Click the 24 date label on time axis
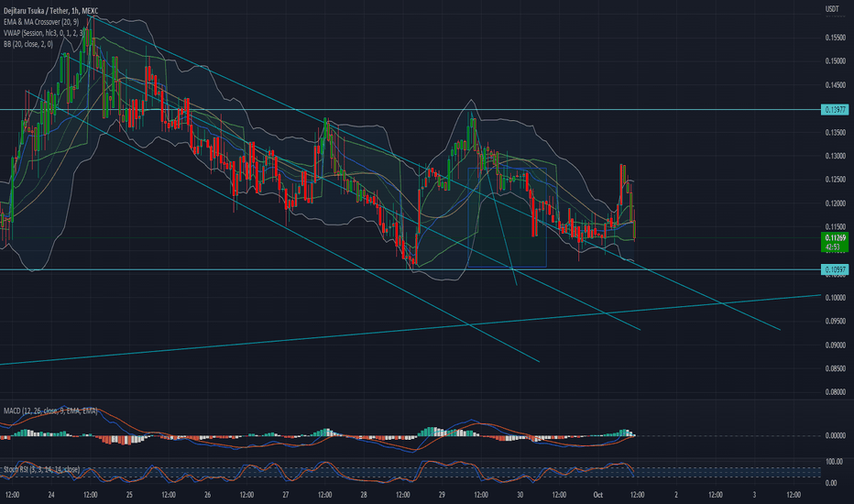 (51, 495)
